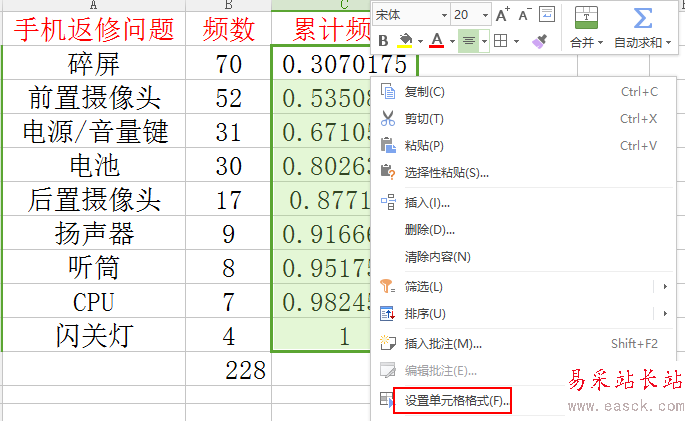685x421 pixels.
Task: Select the frequency cell showing 30
Action: pos(228,165)
